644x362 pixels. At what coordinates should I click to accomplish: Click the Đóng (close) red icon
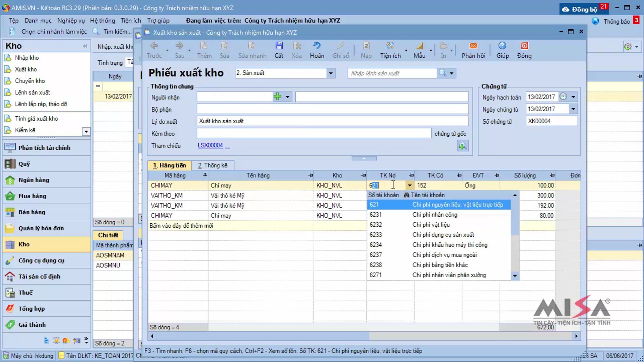click(525, 46)
